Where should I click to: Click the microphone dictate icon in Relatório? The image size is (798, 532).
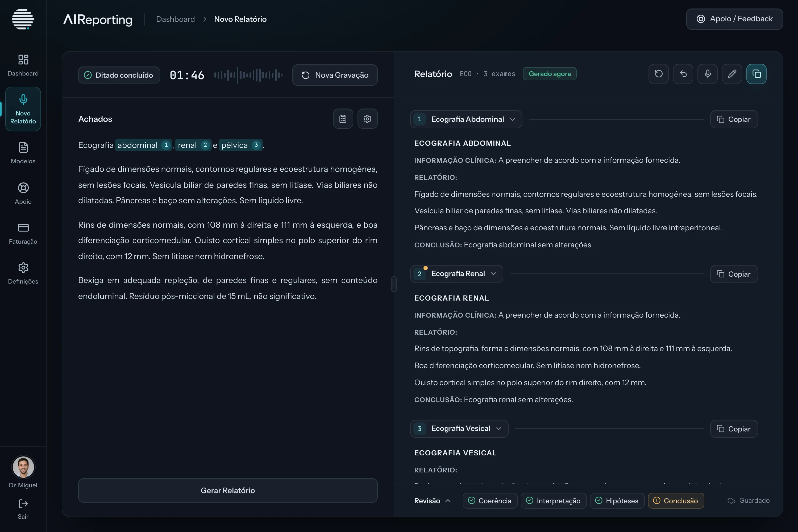707,74
